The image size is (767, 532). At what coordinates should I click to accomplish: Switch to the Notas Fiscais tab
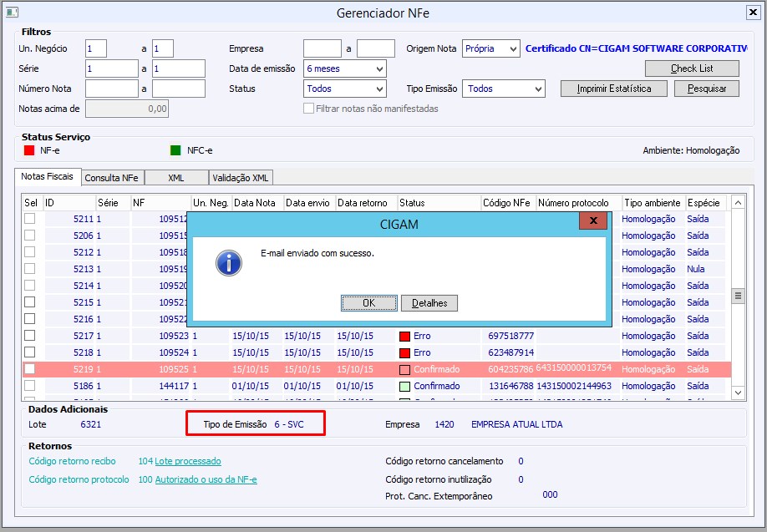click(48, 176)
